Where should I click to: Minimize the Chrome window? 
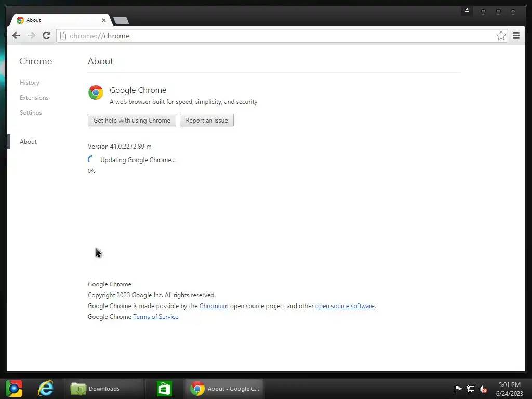(483, 11)
